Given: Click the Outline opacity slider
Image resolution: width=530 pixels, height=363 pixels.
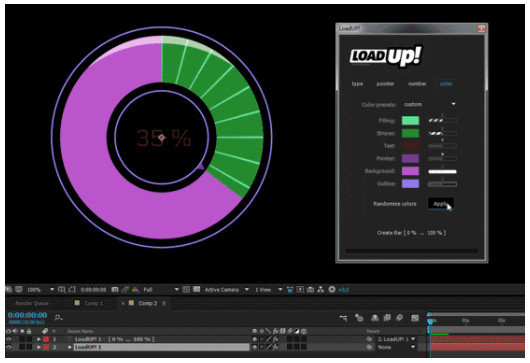Looking at the screenshot, I should click(442, 184).
